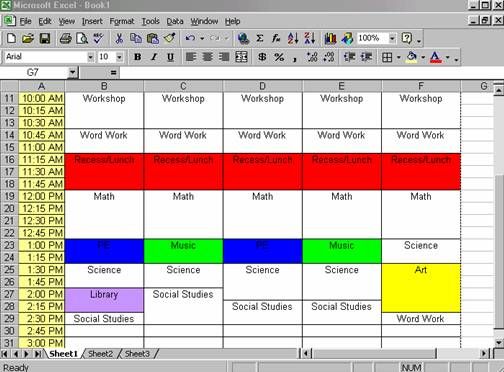This screenshot has width=504, height=372.
Task: Increase cell indent
Action: click(x=366, y=57)
